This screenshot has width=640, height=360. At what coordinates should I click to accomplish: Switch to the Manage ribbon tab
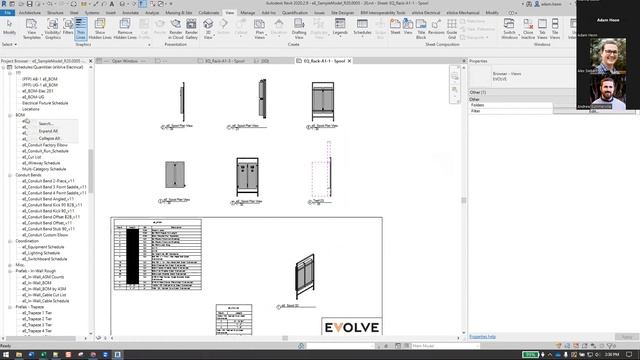[247, 13]
